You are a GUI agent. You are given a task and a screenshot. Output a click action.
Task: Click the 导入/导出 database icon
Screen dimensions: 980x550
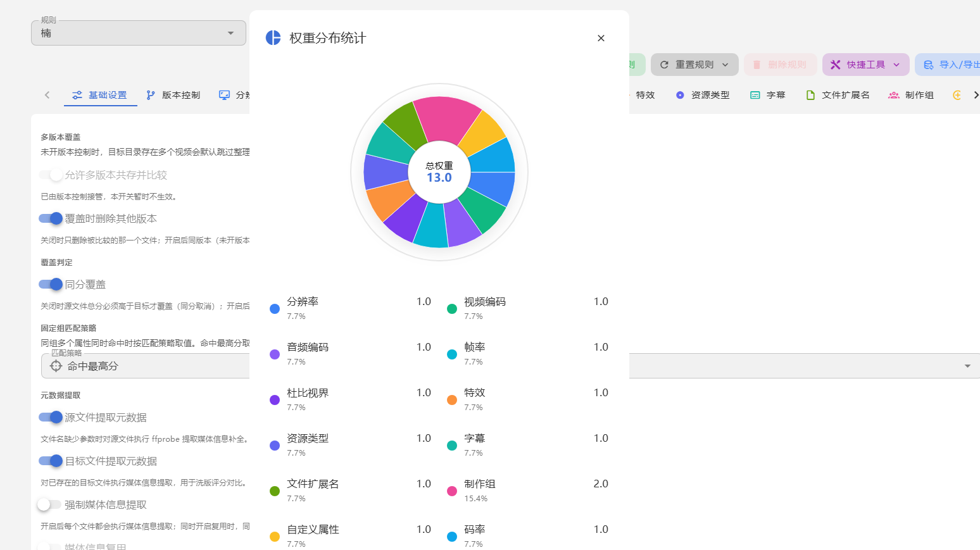[x=929, y=65]
